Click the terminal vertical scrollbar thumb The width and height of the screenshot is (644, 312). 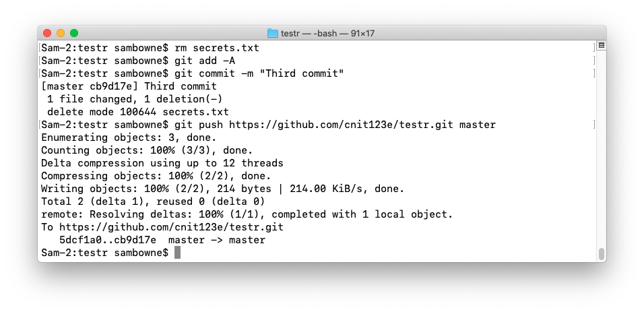(x=602, y=253)
